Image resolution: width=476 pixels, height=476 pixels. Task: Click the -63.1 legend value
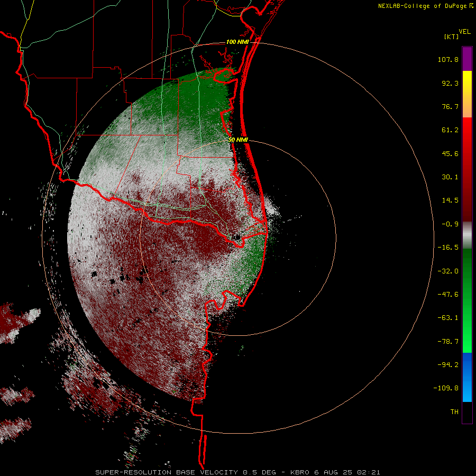pos(448,318)
